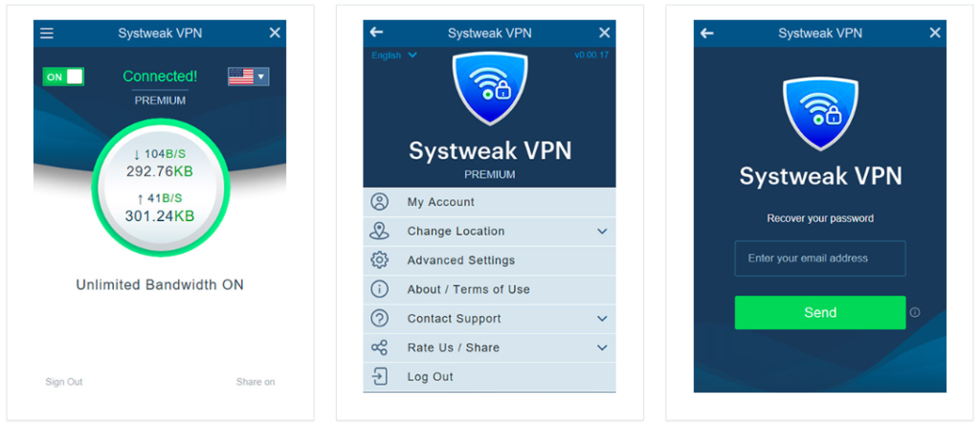The width and height of the screenshot is (980, 427).
Task: Select Change Location menu item
Action: (489, 232)
